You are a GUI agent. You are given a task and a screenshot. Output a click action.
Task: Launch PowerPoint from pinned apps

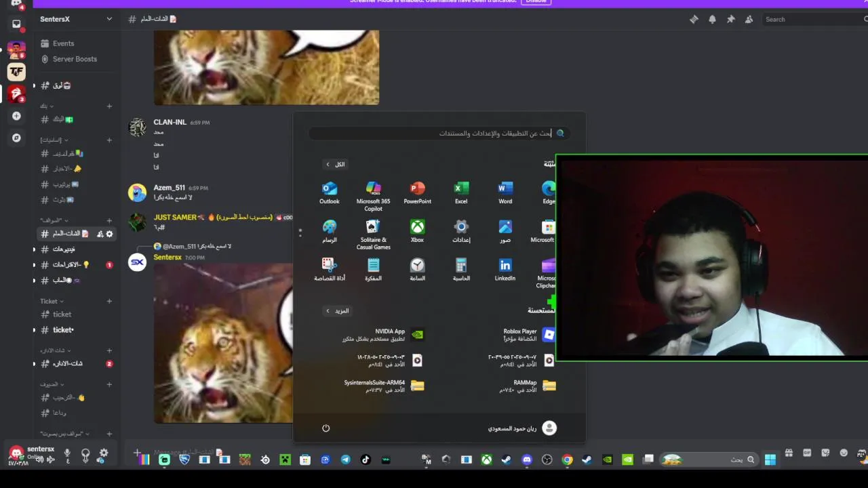[417, 192]
